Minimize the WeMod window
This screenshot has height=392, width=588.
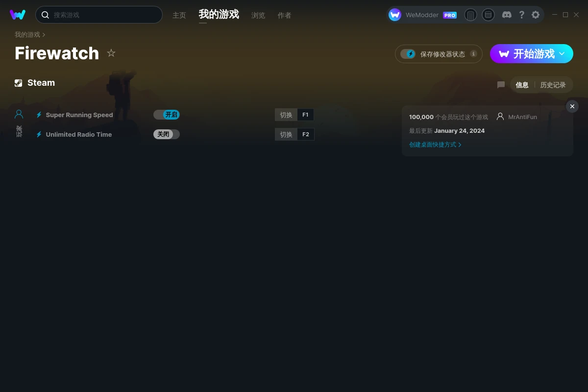click(555, 15)
